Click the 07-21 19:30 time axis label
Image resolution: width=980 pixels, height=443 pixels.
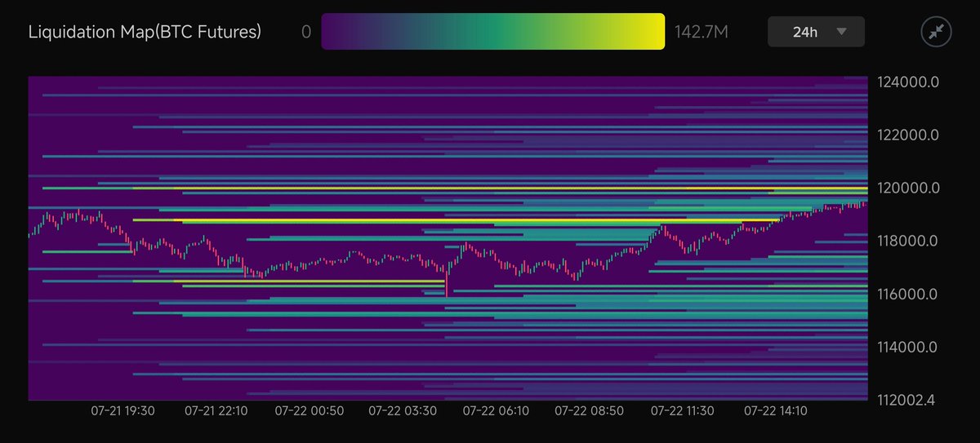pyautogui.click(x=122, y=411)
